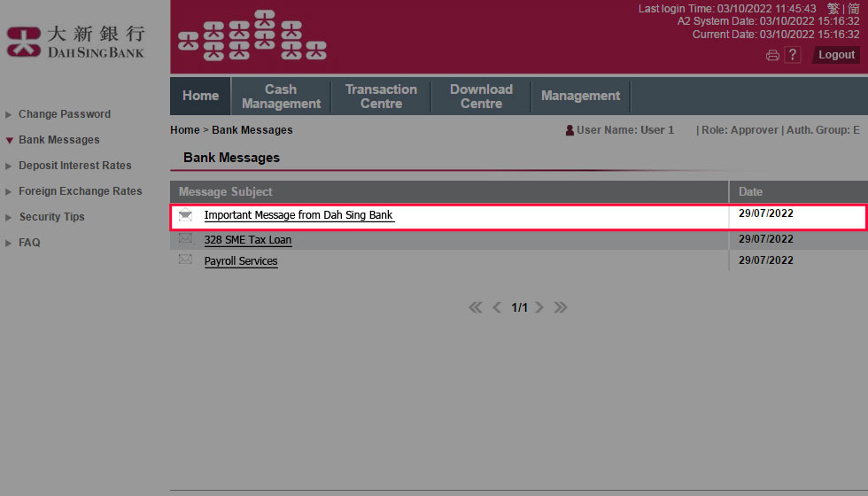The width and height of the screenshot is (868, 496).
Task: Open the Download Centre tab
Action: 481,97
